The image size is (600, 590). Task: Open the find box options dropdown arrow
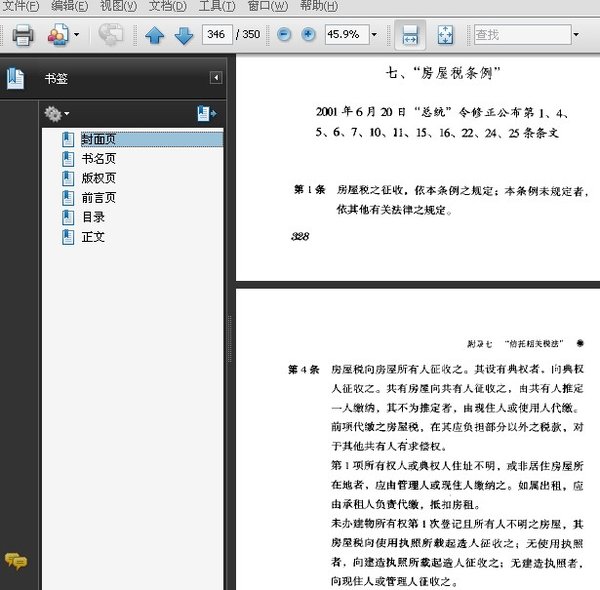point(575,34)
